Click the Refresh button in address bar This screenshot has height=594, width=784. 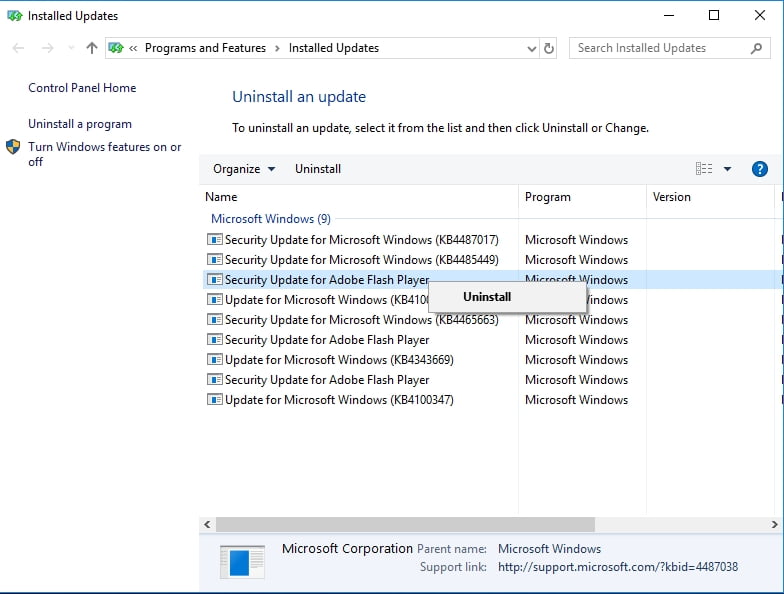(549, 48)
